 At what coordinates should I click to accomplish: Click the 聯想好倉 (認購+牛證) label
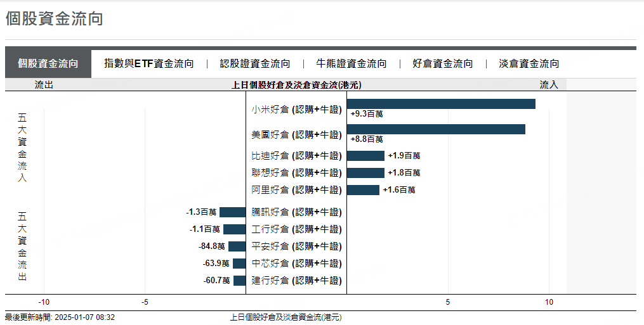(x=296, y=173)
